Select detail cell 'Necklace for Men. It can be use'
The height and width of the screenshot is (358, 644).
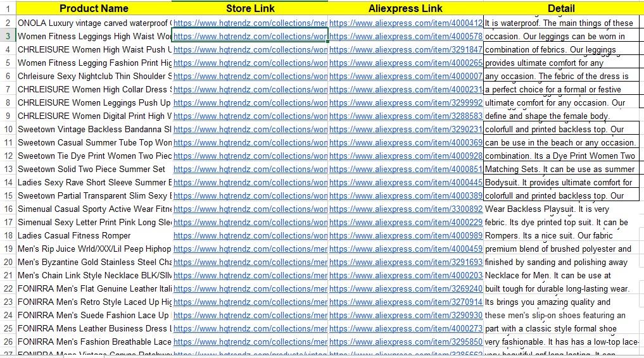coord(561,276)
